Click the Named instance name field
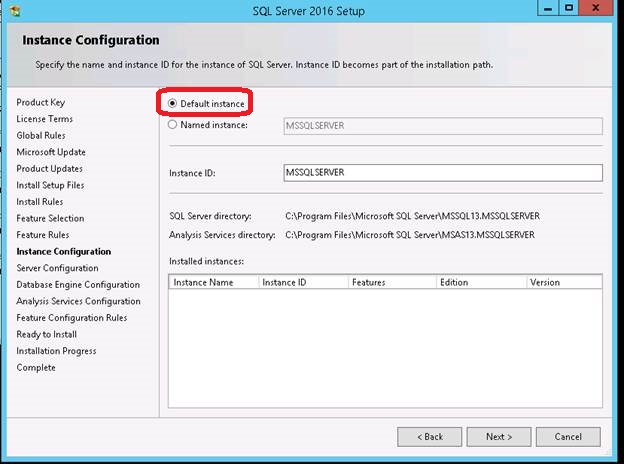Viewport: 624px width, 464px height. coord(443,126)
